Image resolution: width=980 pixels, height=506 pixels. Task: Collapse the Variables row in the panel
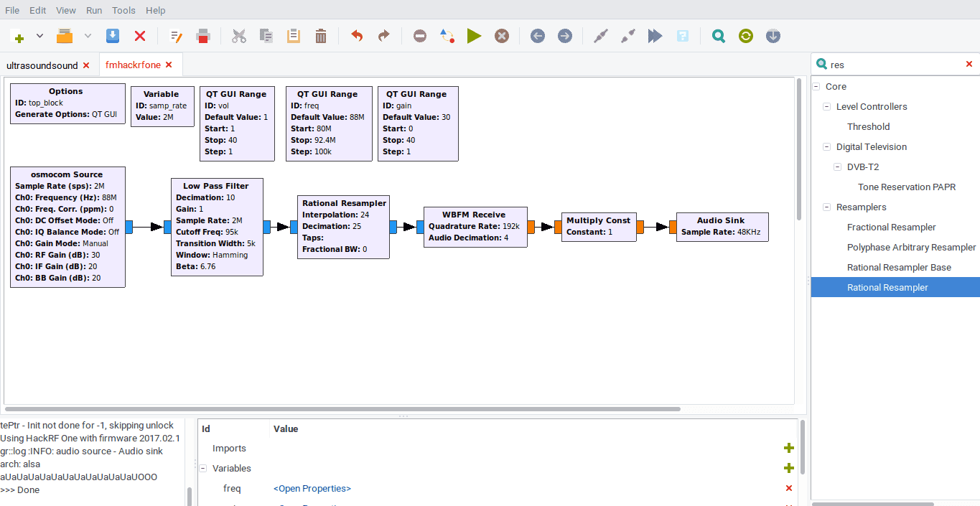pyautogui.click(x=204, y=469)
